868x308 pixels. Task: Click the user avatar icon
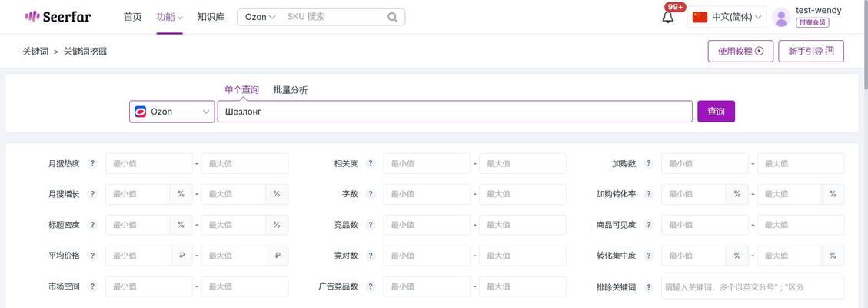[781, 17]
